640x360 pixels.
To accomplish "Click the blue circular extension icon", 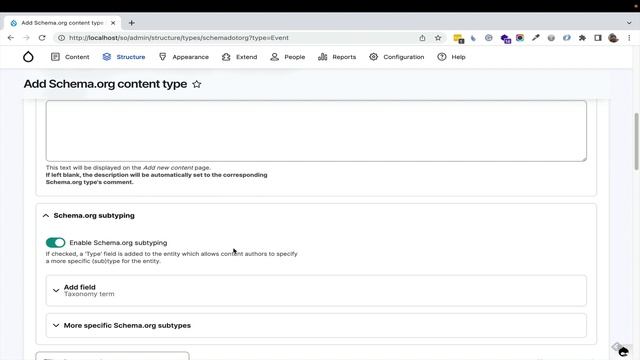I will 567,38.
